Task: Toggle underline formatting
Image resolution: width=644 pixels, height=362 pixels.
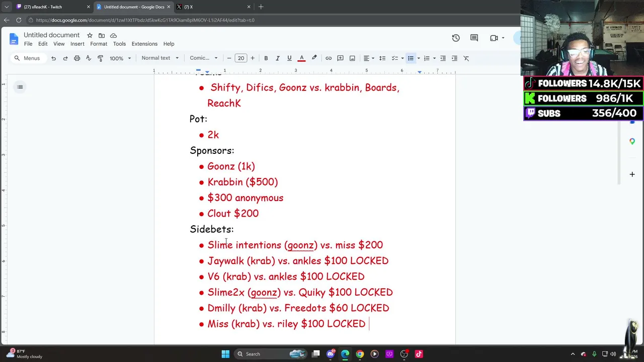Action: point(289,58)
